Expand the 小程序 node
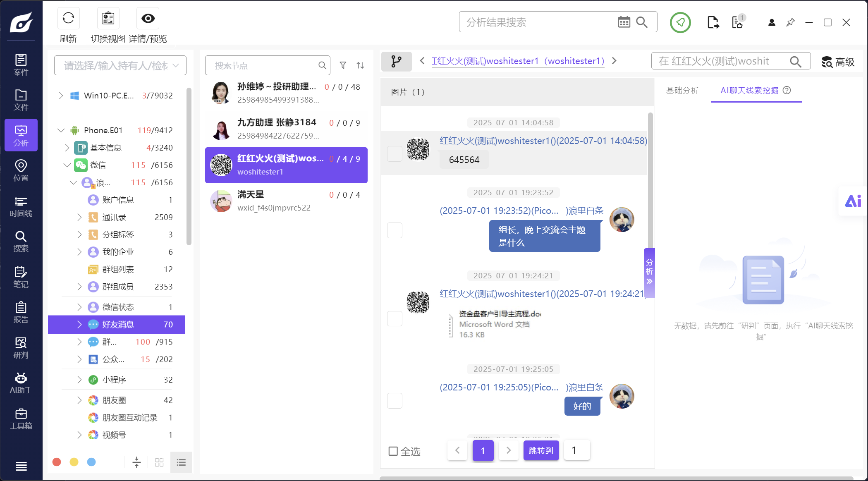The width and height of the screenshot is (868, 481). [x=79, y=380]
